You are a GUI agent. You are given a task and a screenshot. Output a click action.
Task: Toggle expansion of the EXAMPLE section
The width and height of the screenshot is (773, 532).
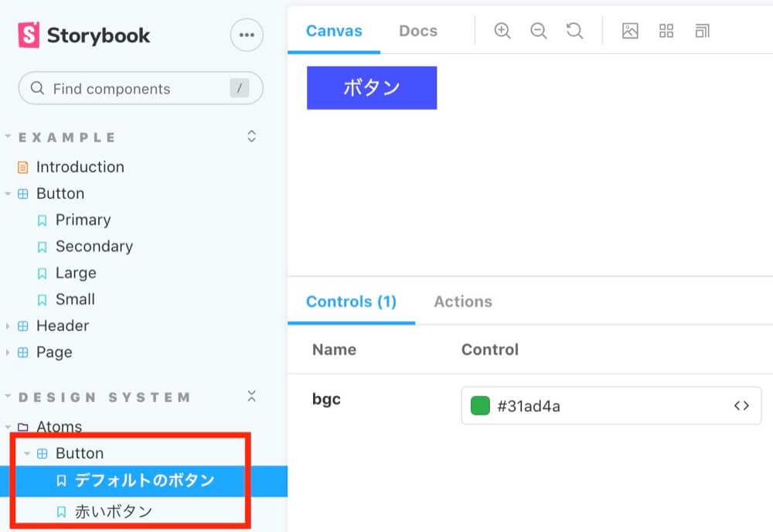tap(250, 135)
